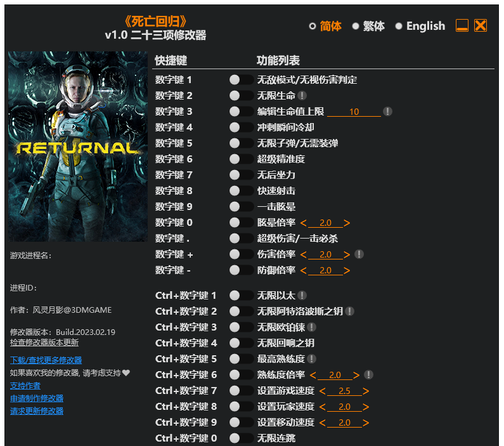504x446 pixels.
Task: Toggle the 防御倍率 switch
Action: 242,270
